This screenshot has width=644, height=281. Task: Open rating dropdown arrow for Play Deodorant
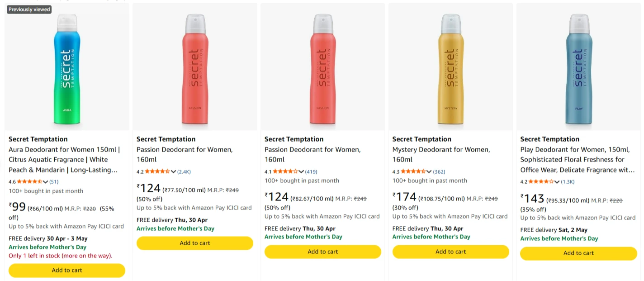coord(557,181)
